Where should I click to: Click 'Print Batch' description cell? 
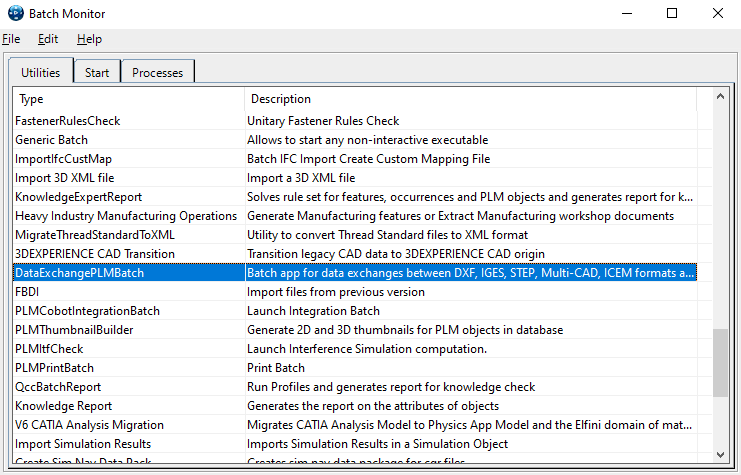pyautogui.click(x=276, y=368)
